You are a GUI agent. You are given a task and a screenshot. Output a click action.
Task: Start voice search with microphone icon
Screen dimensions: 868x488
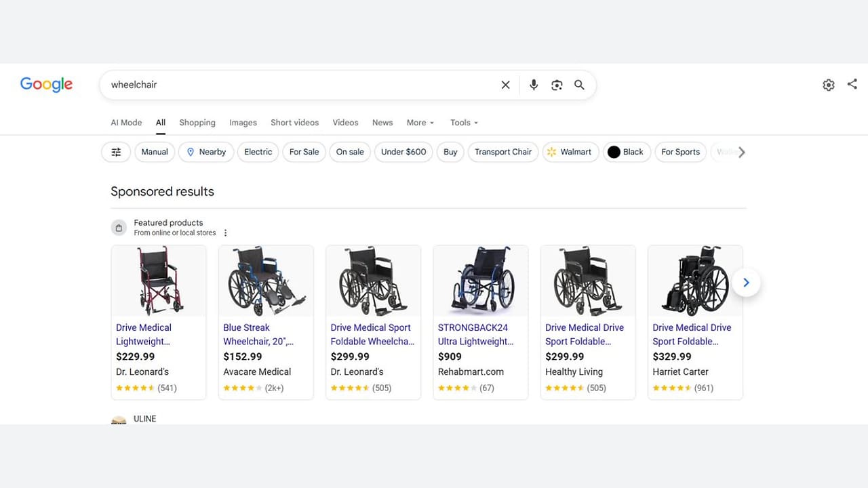534,85
